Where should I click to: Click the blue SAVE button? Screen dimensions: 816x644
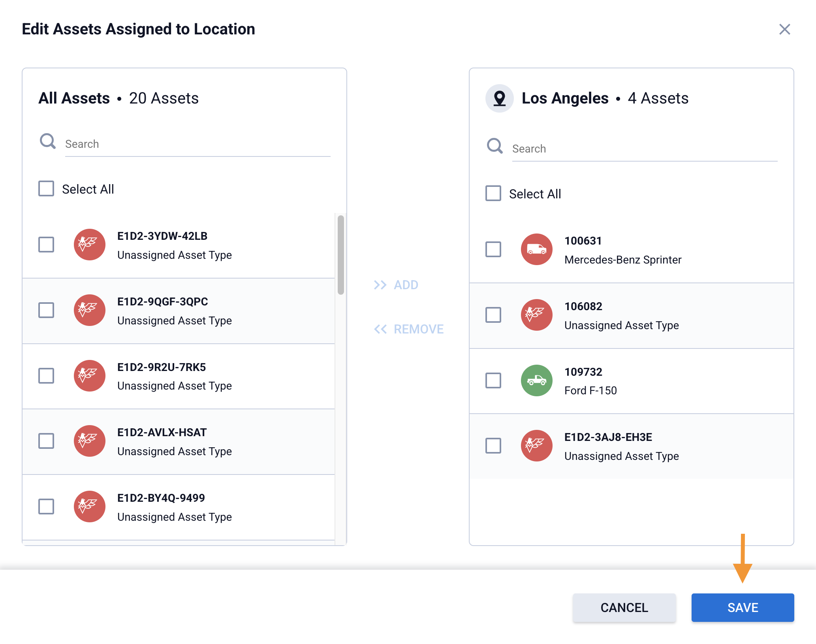coord(742,607)
